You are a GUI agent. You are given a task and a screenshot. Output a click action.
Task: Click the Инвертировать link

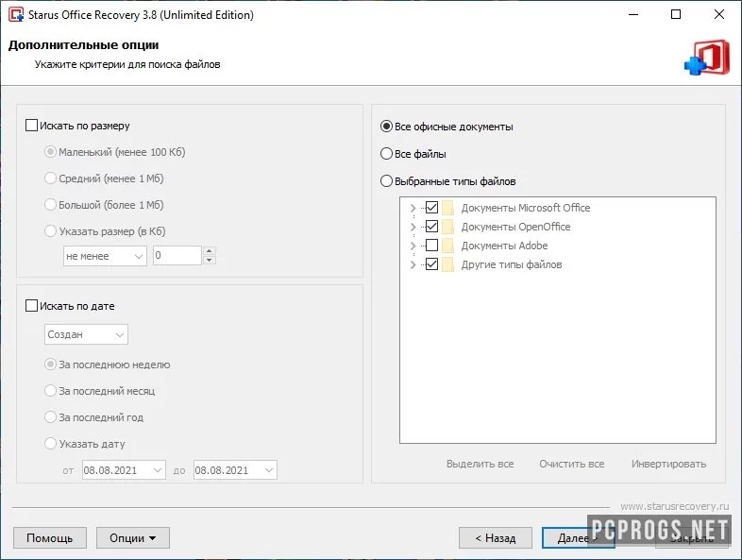[668, 464]
